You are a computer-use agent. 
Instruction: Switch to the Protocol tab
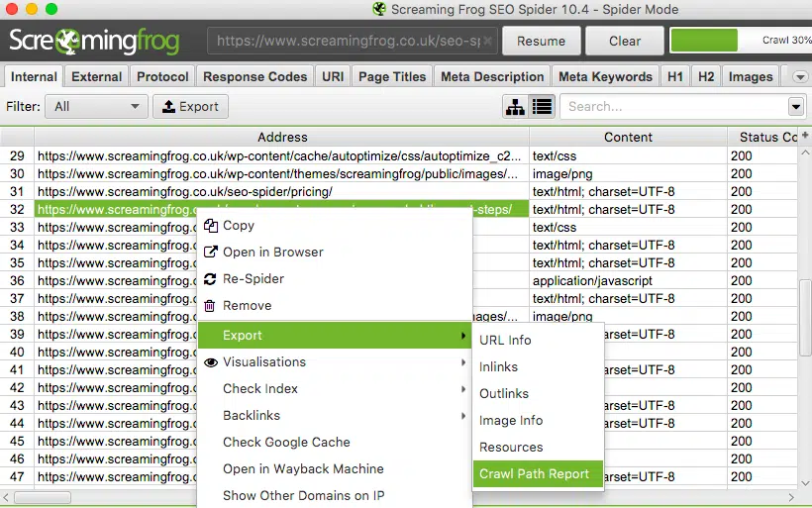pos(162,76)
